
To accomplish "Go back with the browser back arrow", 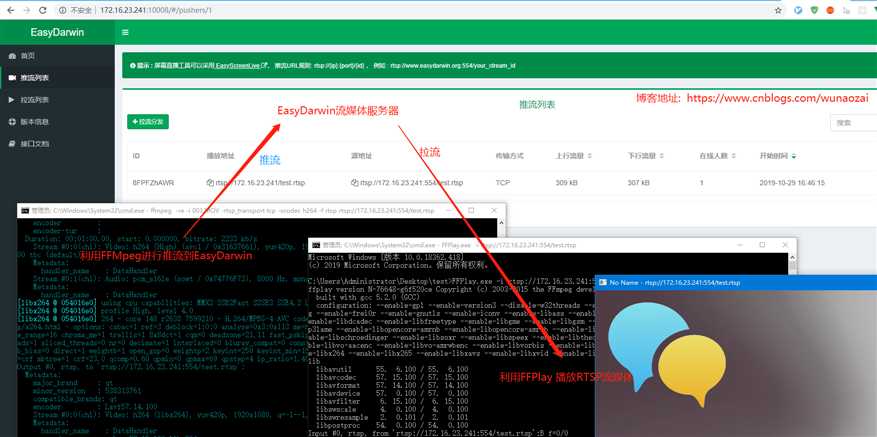I will pyautogui.click(x=11, y=11).
